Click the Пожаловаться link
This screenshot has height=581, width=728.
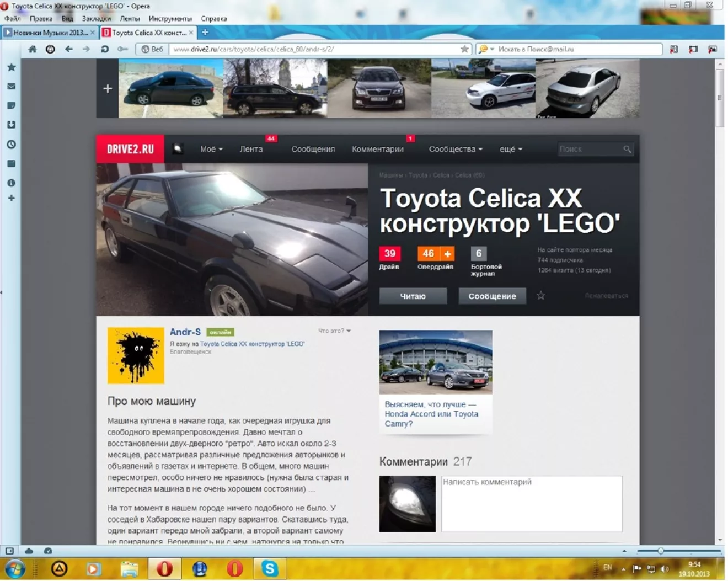[606, 296]
